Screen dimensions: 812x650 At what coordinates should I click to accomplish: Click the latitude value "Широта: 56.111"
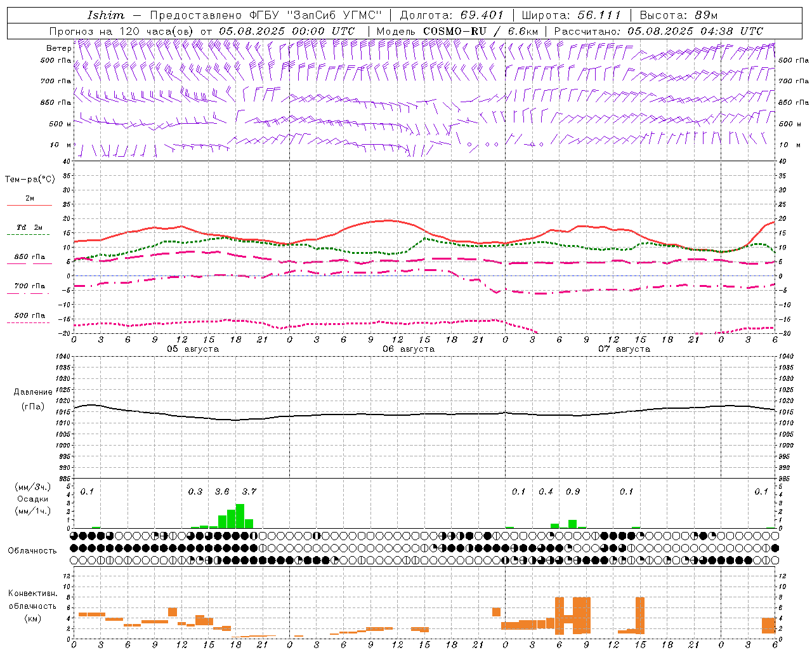pos(571,15)
